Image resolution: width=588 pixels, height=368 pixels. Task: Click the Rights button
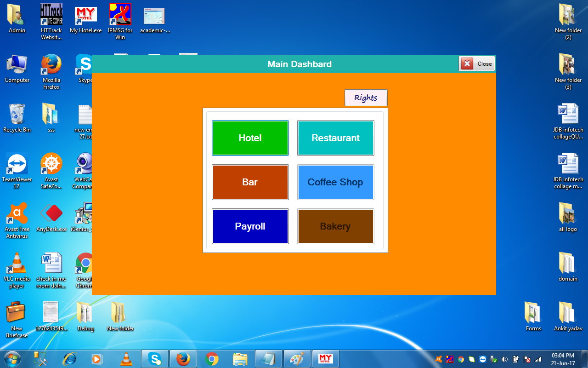[366, 98]
